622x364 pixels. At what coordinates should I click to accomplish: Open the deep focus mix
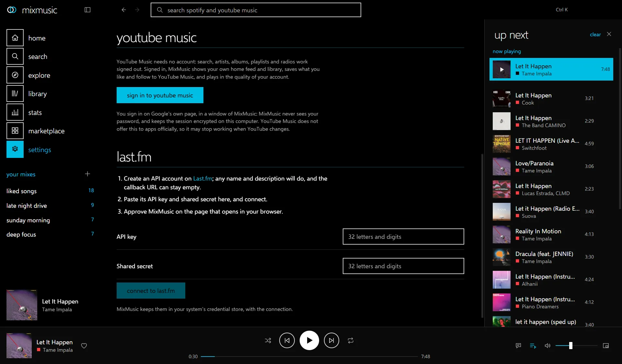50,234
